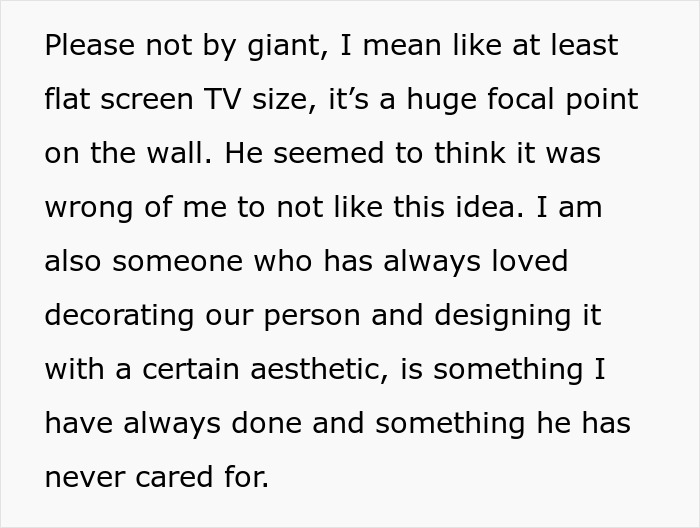This screenshot has width=700, height=528.
Task: Click the word "loved" in the fifth line
Action: pos(529,261)
